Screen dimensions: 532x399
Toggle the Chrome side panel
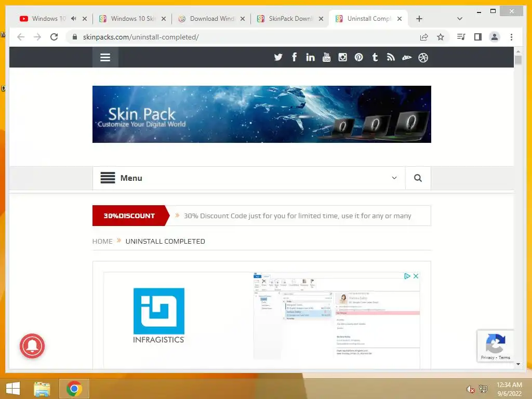[478, 37]
